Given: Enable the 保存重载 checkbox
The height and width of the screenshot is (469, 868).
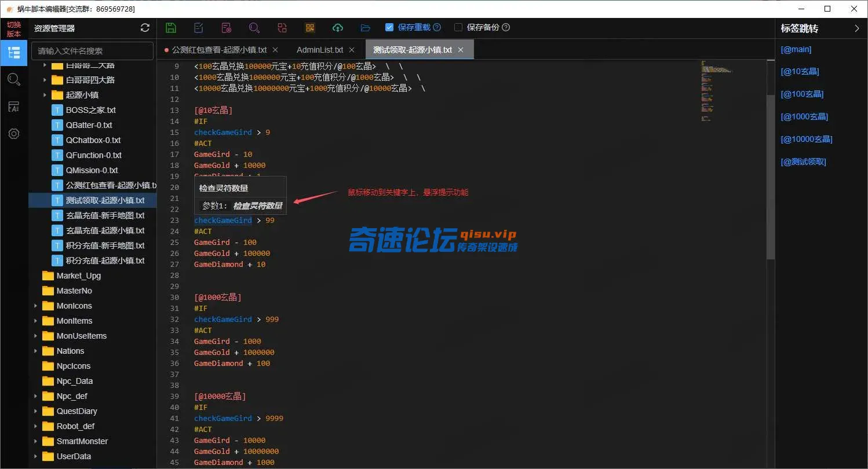Looking at the screenshot, I should (x=389, y=27).
